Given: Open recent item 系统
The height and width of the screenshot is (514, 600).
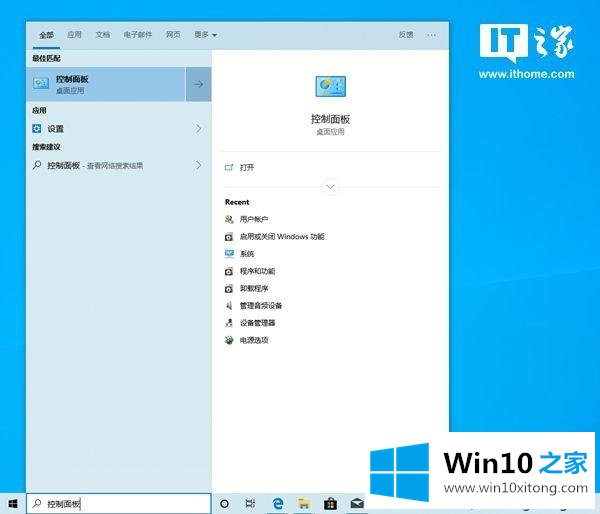Looking at the screenshot, I should pyautogui.click(x=247, y=254).
